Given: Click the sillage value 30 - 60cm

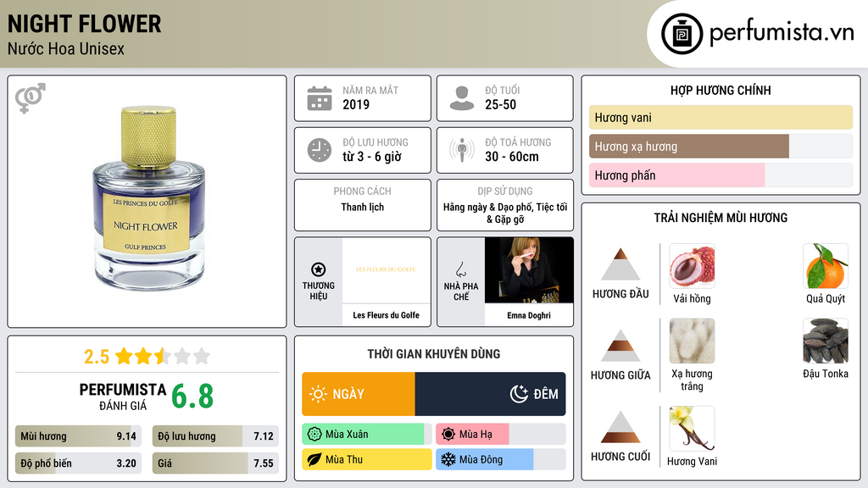Looking at the screenshot, I should click(x=511, y=157).
